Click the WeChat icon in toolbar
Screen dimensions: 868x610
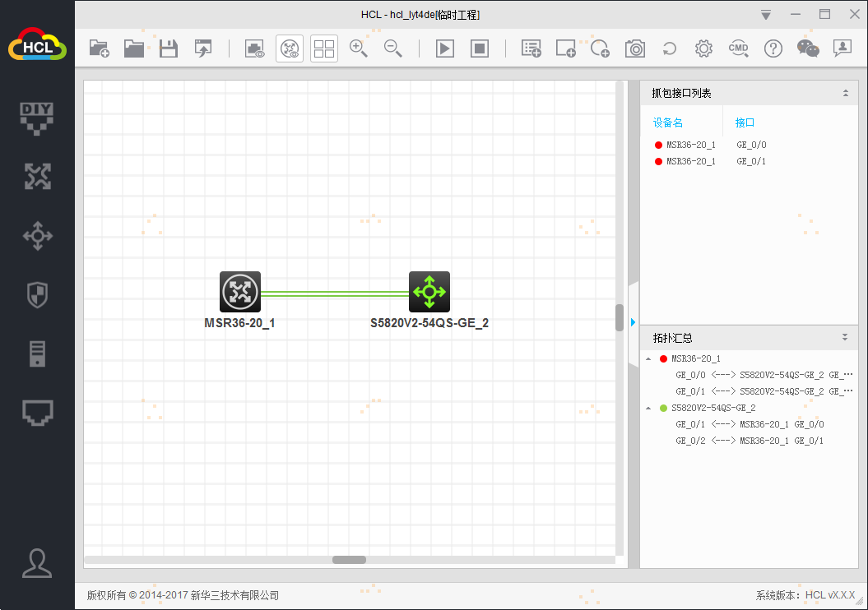coord(808,49)
